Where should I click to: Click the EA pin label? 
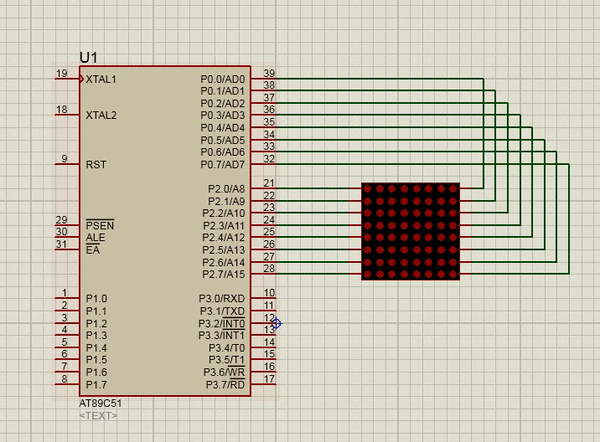pyautogui.click(x=93, y=250)
